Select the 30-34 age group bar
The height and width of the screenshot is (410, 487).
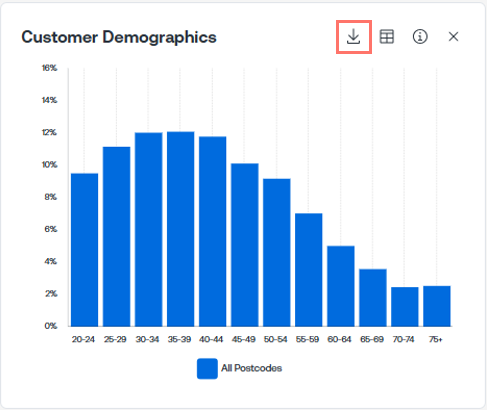149,229
